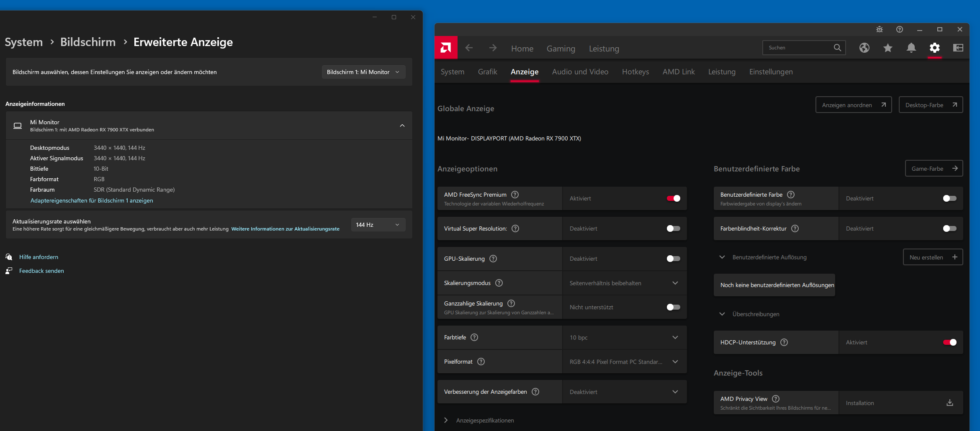Turn off HDCP-Unterstützung toggle
Screen dimensions: 980x431
tap(949, 342)
